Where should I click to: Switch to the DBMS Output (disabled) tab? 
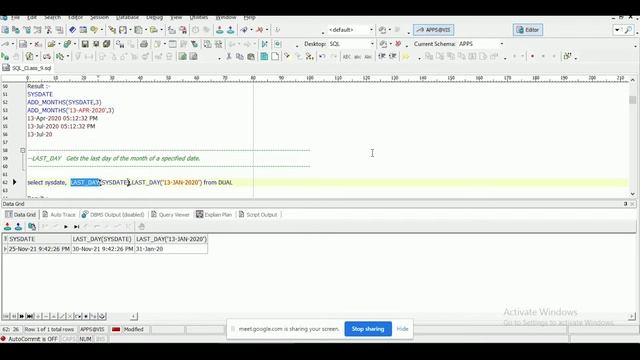tap(113, 215)
